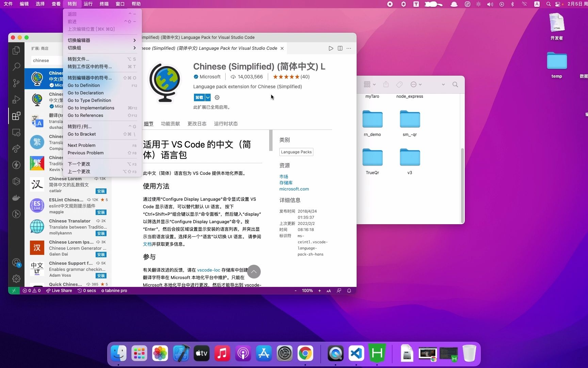Select the TrueQr folder in Finder
The height and width of the screenshot is (368, 588).
coord(372,162)
